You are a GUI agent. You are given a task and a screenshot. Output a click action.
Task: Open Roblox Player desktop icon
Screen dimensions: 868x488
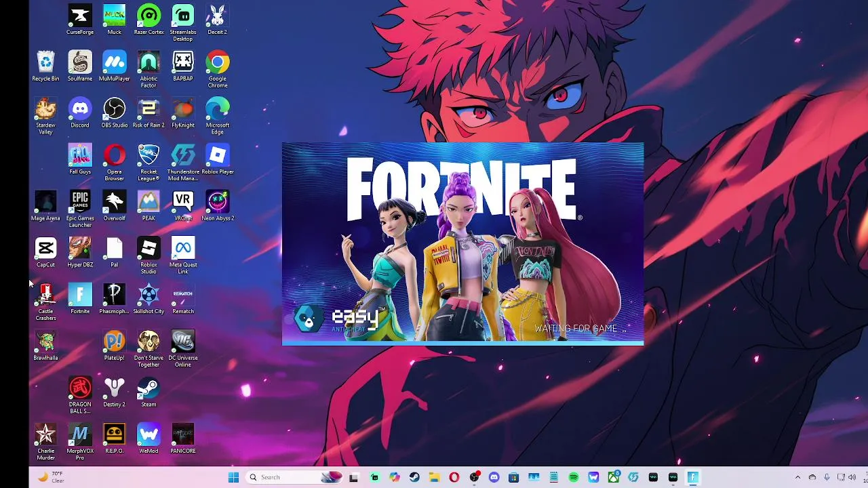pos(218,159)
